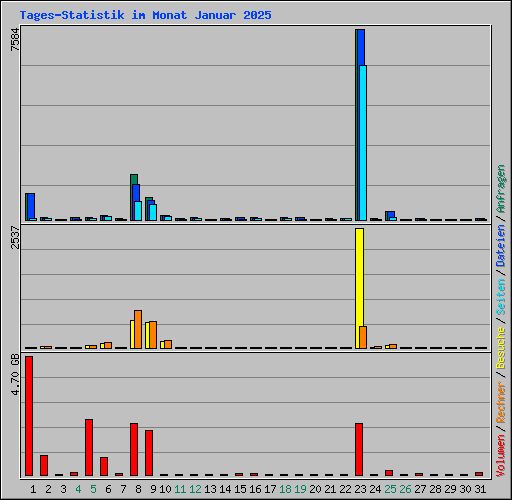The image size is (512, 500).
Task: Click the Rechner legend label
Action: (501, 402)
